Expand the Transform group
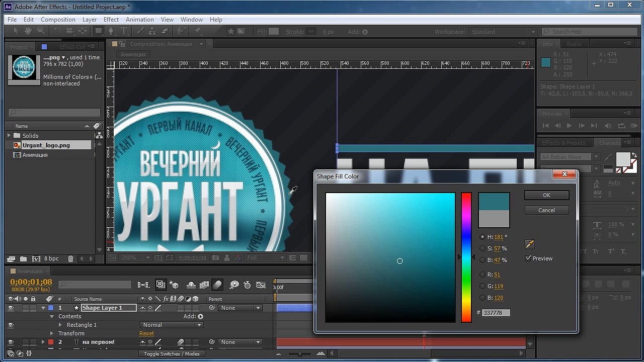This screenshot has height=362, width=644. tap(52, 333)
